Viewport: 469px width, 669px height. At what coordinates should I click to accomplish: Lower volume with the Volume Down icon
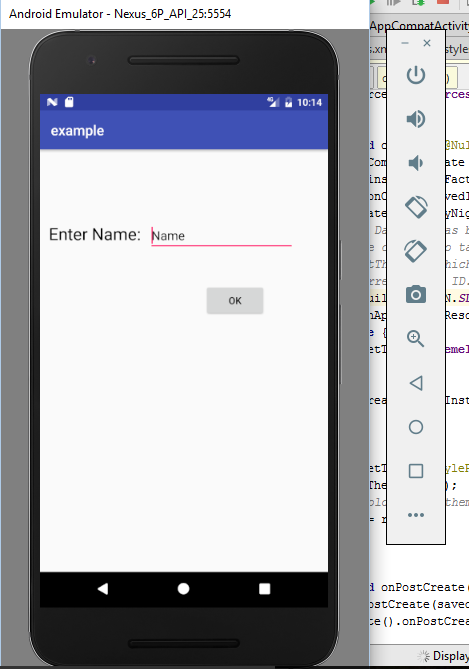416,163
